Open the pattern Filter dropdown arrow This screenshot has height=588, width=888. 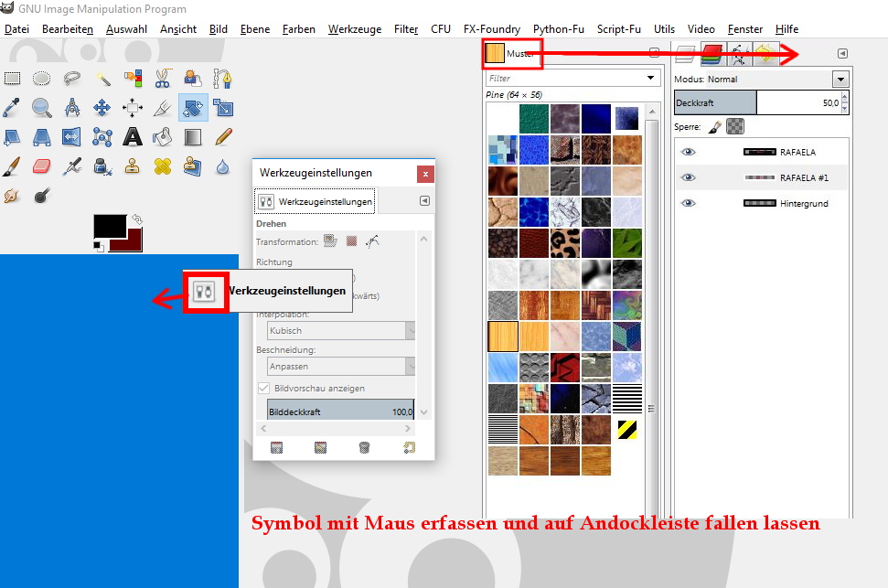[651, 78]
